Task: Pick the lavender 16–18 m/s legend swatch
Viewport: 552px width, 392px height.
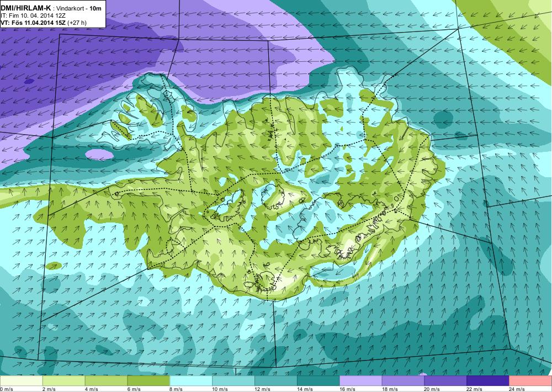Action: click(x=360, y=381)
